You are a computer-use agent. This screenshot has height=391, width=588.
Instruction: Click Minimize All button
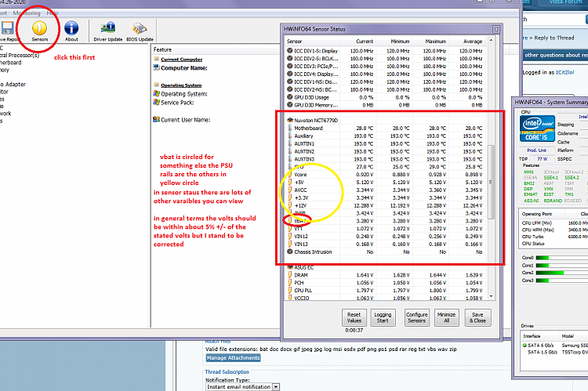(446, 317)
